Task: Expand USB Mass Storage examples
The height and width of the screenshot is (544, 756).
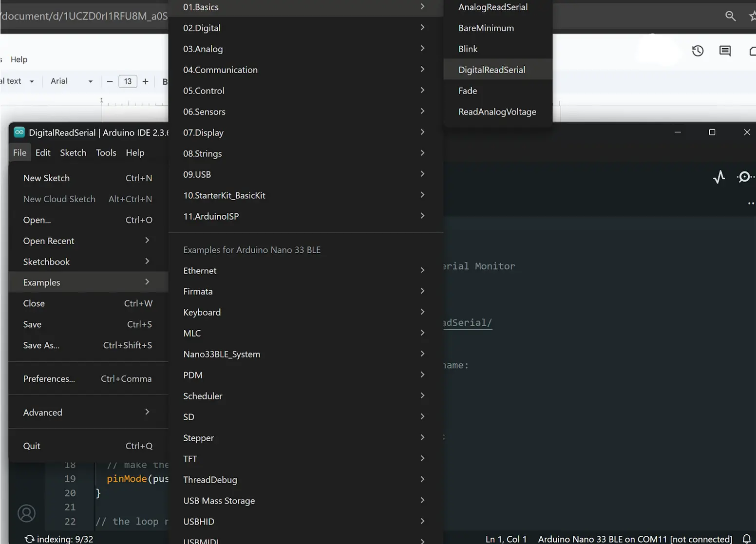Action: tap(305, 501)
